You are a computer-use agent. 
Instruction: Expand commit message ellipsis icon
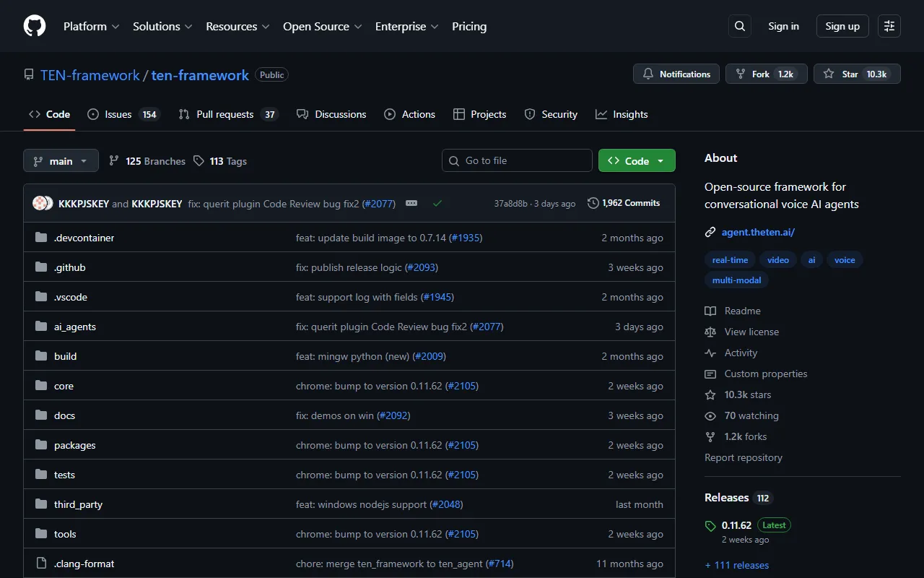[x=411, y=204]
